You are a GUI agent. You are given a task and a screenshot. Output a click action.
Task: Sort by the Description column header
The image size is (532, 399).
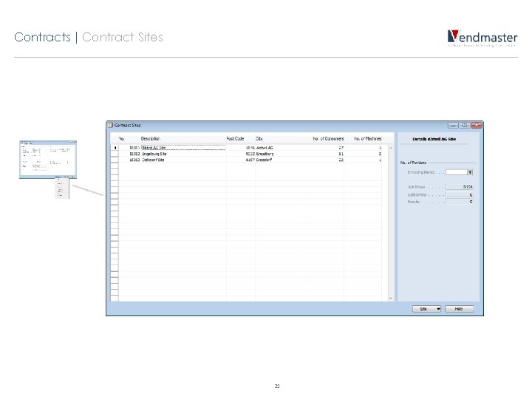click(150, 138)
